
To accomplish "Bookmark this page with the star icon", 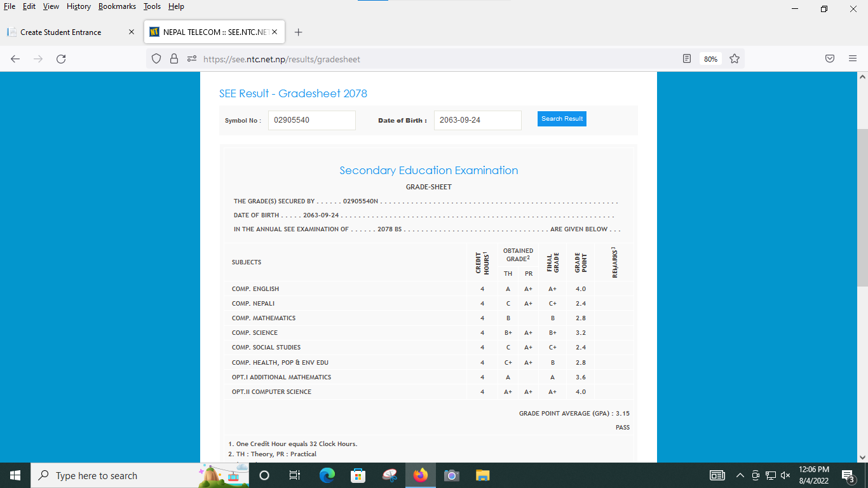I will click(x=735, y=59).
